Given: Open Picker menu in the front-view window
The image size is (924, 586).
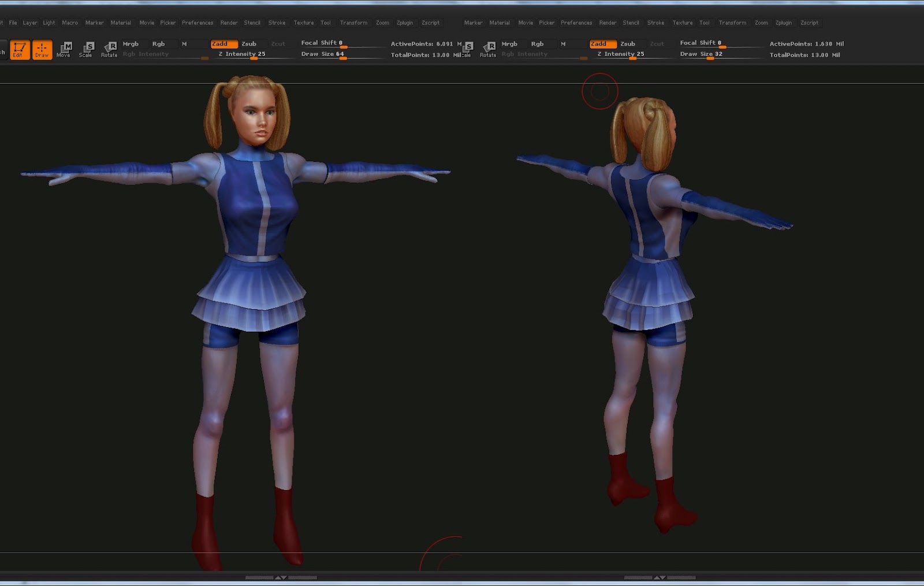Looking at the screenshot, I should coord(168,23).
